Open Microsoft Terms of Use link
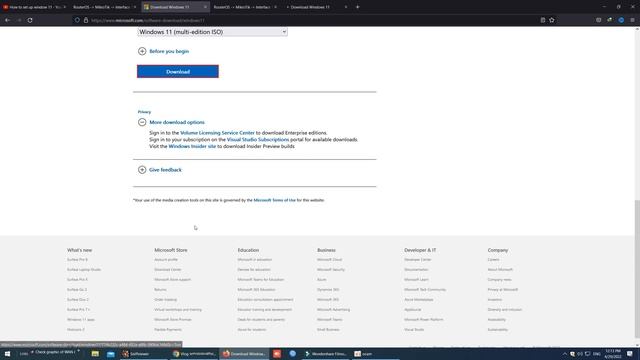Image resolution: width=640 pixels, height=360 pixels. 274,200
